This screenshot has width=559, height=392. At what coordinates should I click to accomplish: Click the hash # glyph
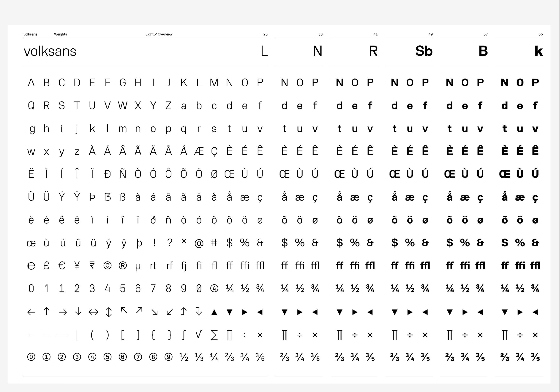[214, 243]
